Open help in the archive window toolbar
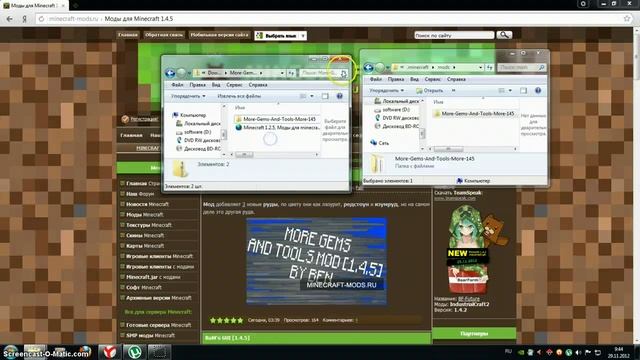The width and height of the screenshot is (640, 360). 339,96
